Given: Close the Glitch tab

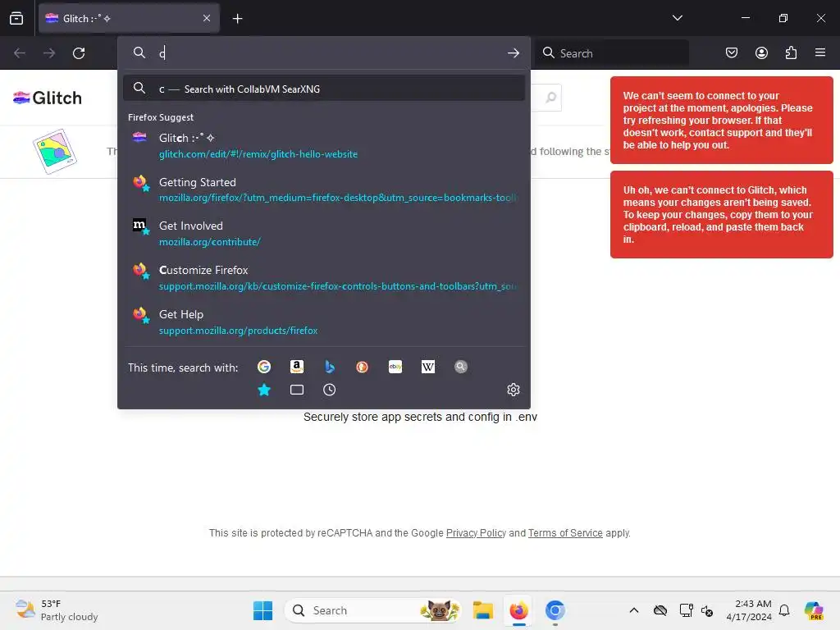Looking at the screenshot, I should [207, 18].
